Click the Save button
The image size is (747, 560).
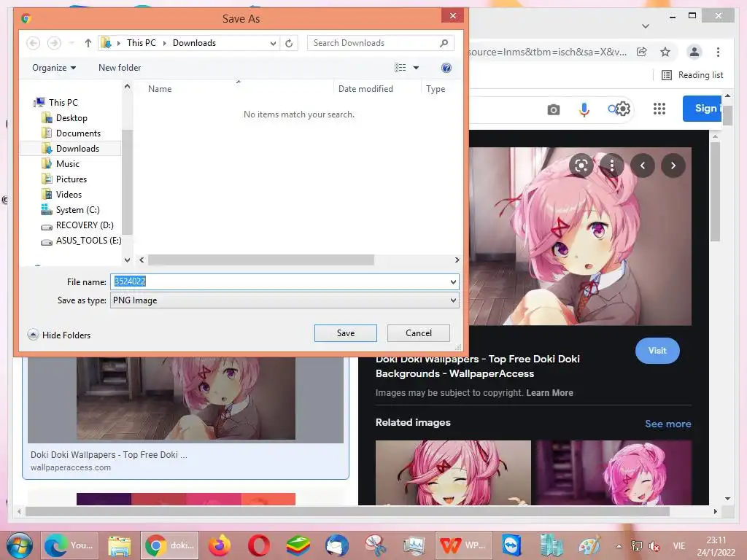345,333
